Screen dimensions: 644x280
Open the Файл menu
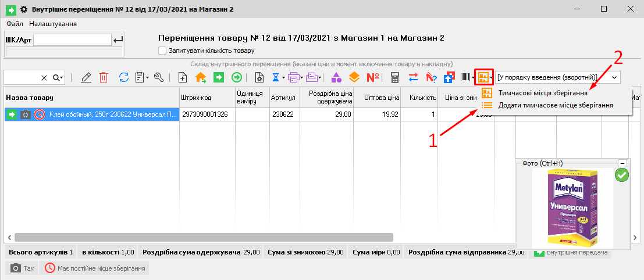tap(15, 24)
